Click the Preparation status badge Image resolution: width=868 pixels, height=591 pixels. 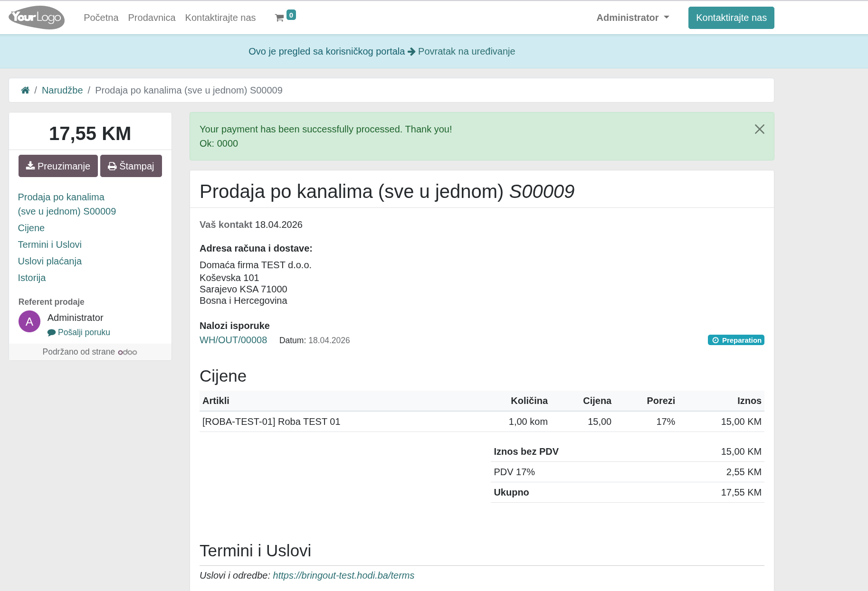[x=736, y=340]
